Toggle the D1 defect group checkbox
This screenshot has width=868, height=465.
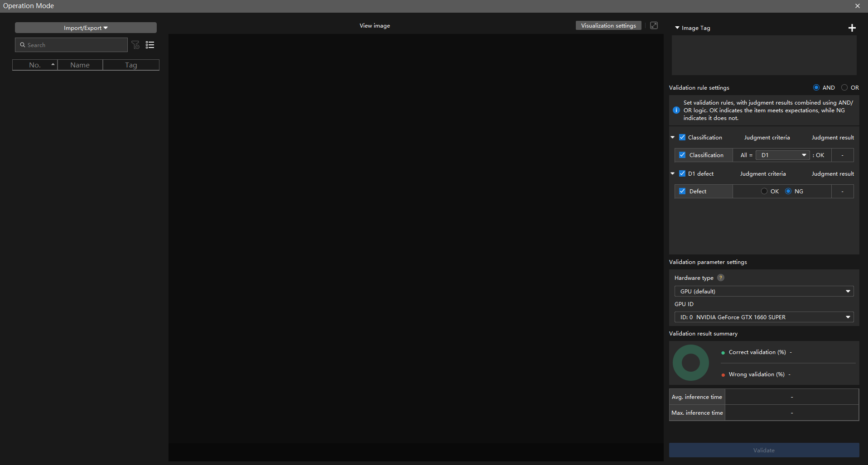click(682, 173)
